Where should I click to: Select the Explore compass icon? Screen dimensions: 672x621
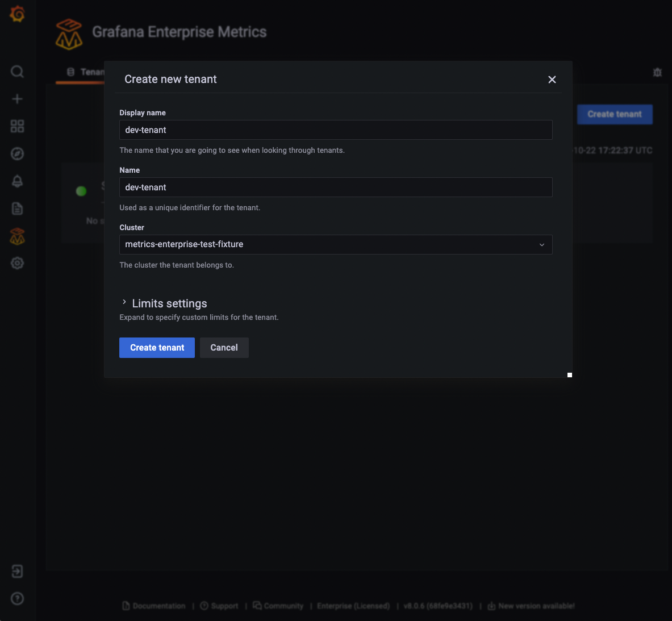click(x=17, y=153)
